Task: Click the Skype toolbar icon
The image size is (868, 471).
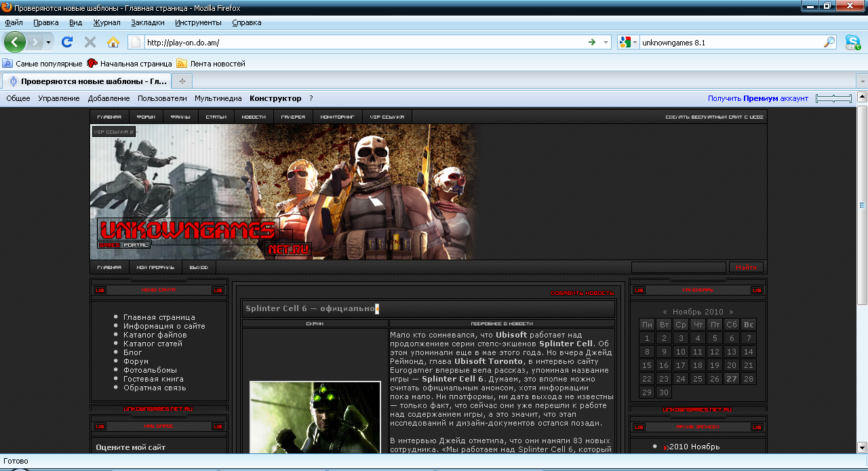Action: tap(853, 42)
